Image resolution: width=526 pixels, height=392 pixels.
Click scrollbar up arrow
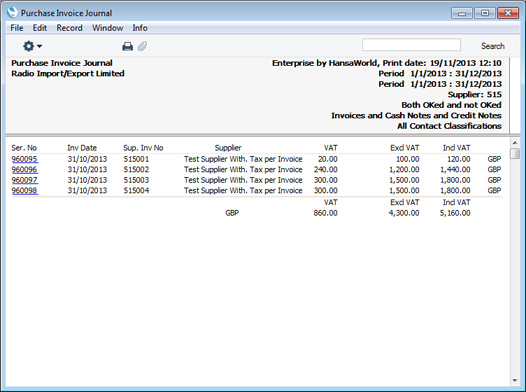pos(515,143)
